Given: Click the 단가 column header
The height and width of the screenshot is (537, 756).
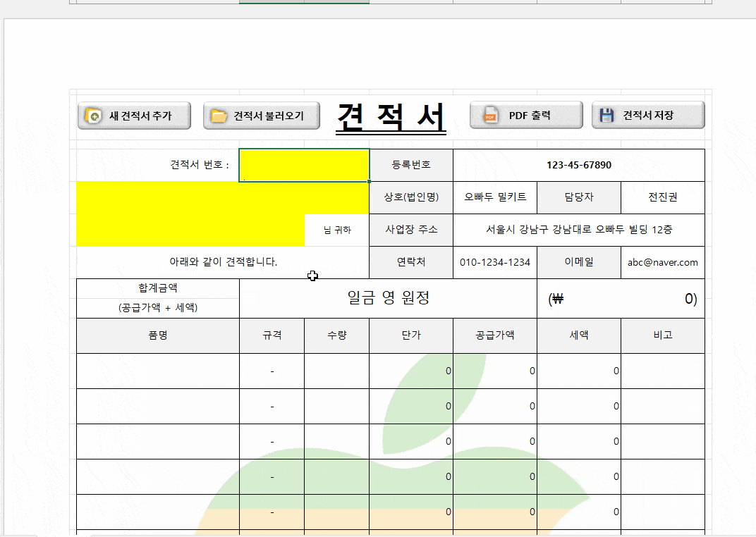Looking at the screenshot, I should [411, 335].
